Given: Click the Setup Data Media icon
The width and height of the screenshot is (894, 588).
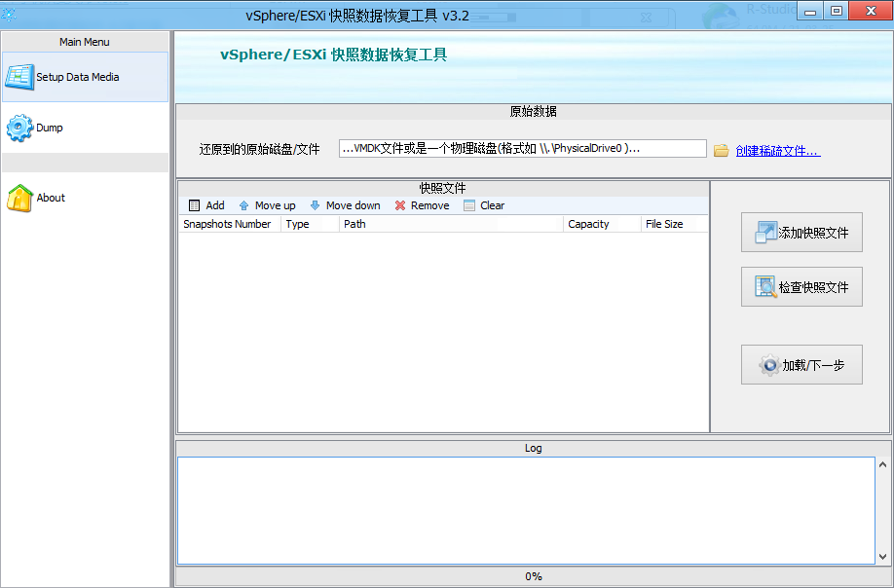Looking at the screenshot, I should [19, 77].
